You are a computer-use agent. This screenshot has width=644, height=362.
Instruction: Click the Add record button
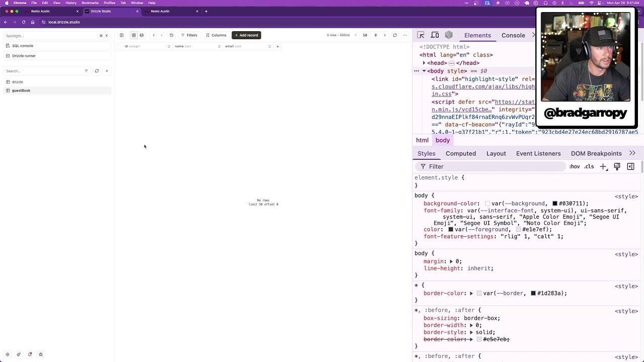coord(247,35)
